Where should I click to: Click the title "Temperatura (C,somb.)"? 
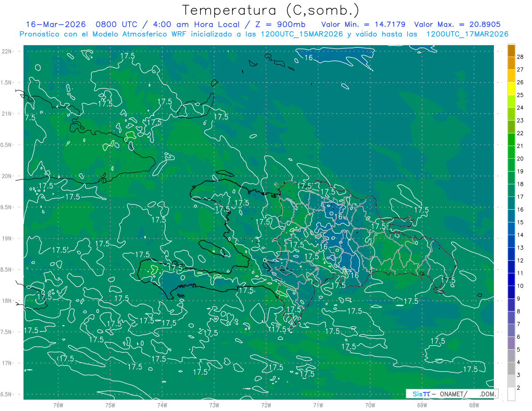tap(270, 11)
